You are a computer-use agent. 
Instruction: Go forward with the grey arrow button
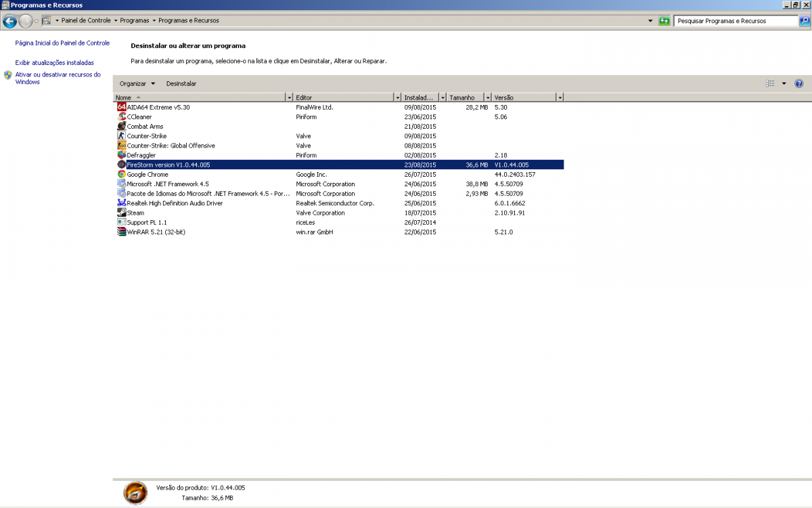coord(26,20)
